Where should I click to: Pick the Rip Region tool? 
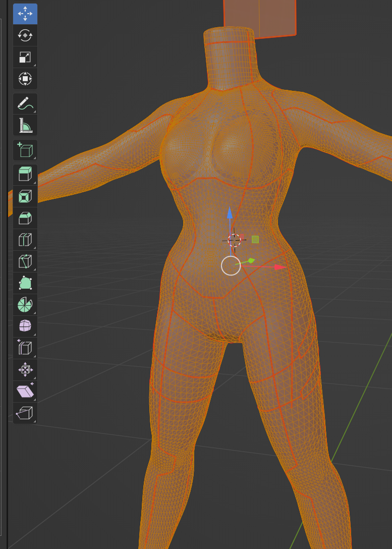[25, 413]
